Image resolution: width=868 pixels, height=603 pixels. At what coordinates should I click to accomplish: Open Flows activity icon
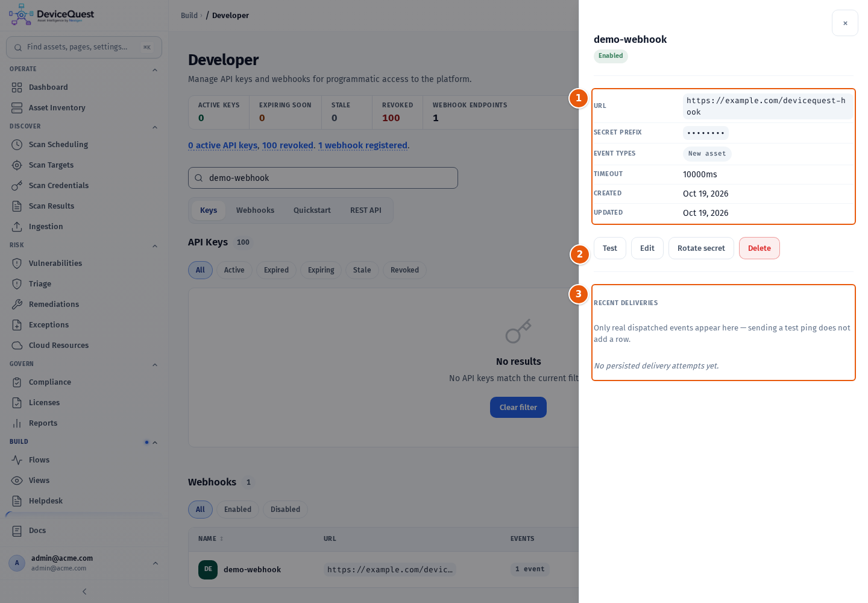(17, 460)
